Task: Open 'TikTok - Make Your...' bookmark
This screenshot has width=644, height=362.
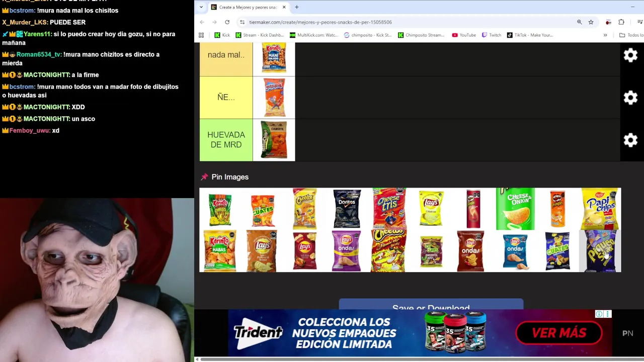Action: point(530,35)
